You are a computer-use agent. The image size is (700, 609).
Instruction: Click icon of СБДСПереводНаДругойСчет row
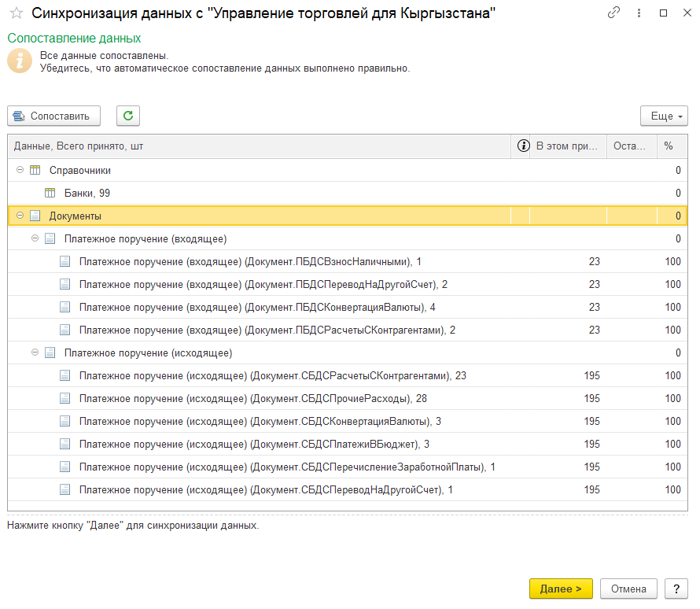click(x=65, y=489)
